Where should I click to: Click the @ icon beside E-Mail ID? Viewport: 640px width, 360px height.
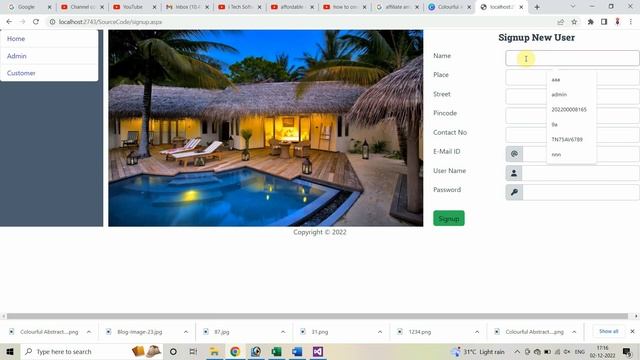tap(514, 154)
